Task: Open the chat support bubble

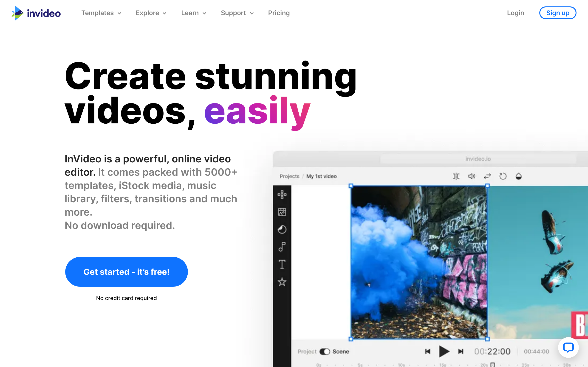Action: point(568,347)
